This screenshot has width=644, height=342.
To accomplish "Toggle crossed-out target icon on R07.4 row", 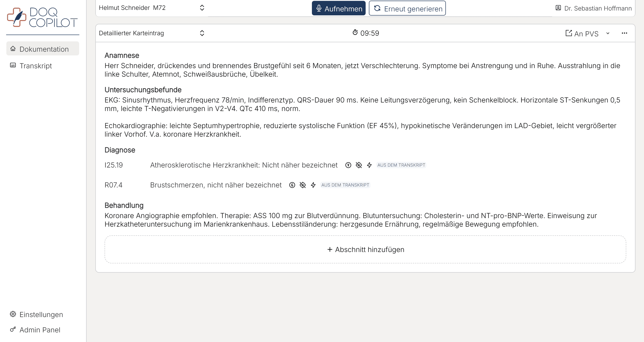I will pyautogui.click(x=302, y=185).
